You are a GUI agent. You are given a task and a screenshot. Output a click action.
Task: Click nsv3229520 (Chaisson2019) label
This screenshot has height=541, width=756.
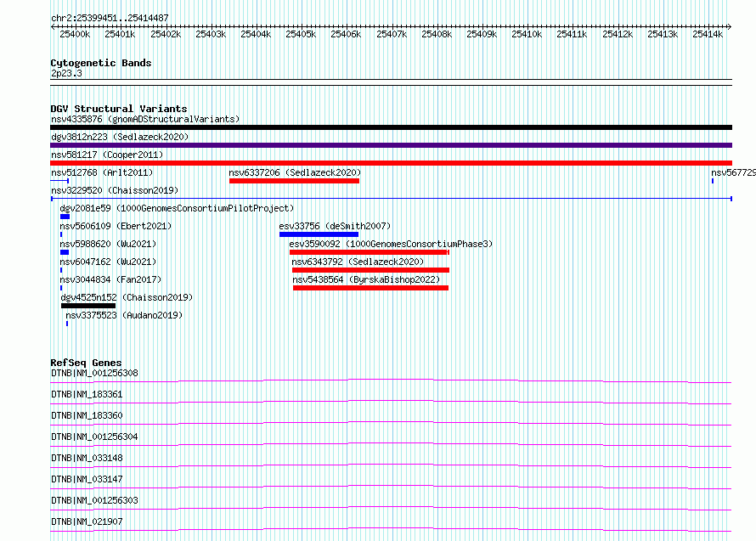pyautogui.click(x=115, y=190)
